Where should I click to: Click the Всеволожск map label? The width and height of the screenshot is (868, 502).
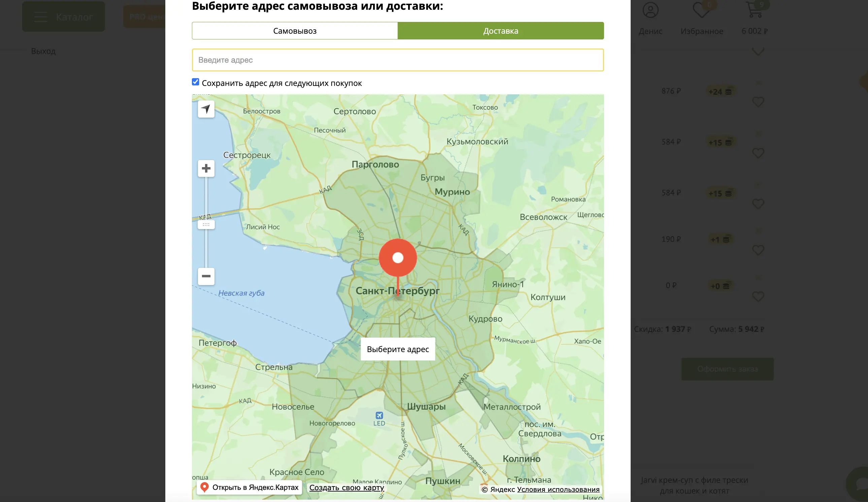point(543,217)
